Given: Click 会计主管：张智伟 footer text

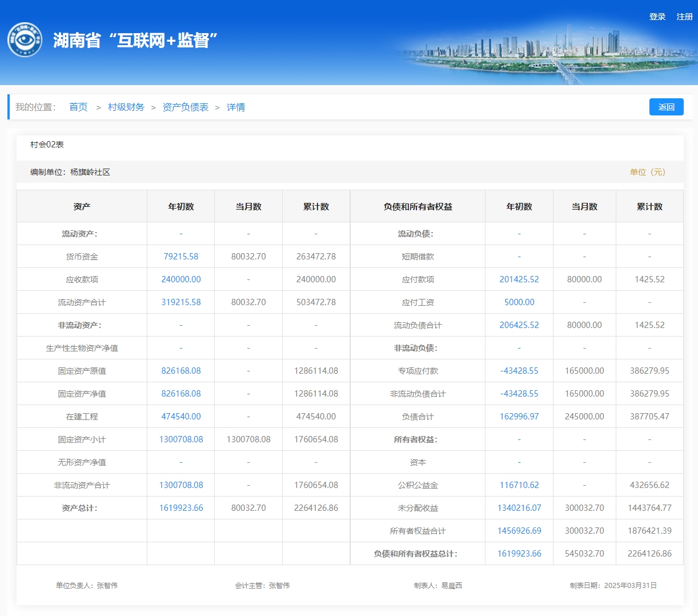Looking at the screenshot, I should coord(262,585).
